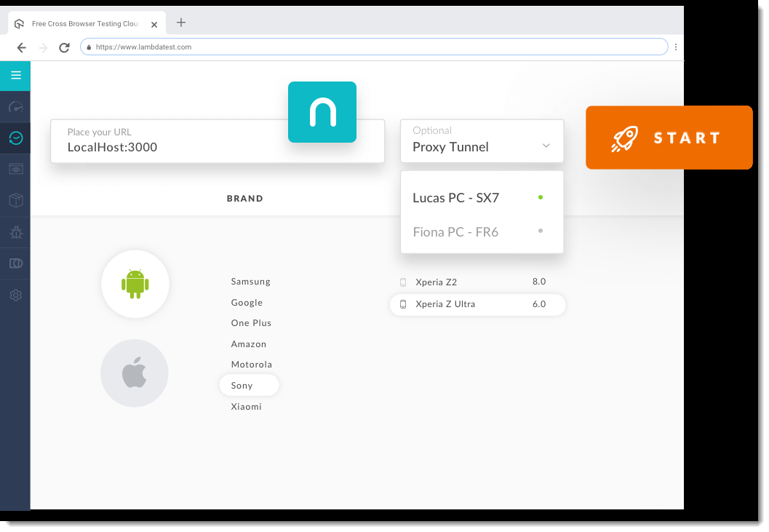
Task: Choose Lucas PC - SX7 tunnel option
Action: point(482,198)
